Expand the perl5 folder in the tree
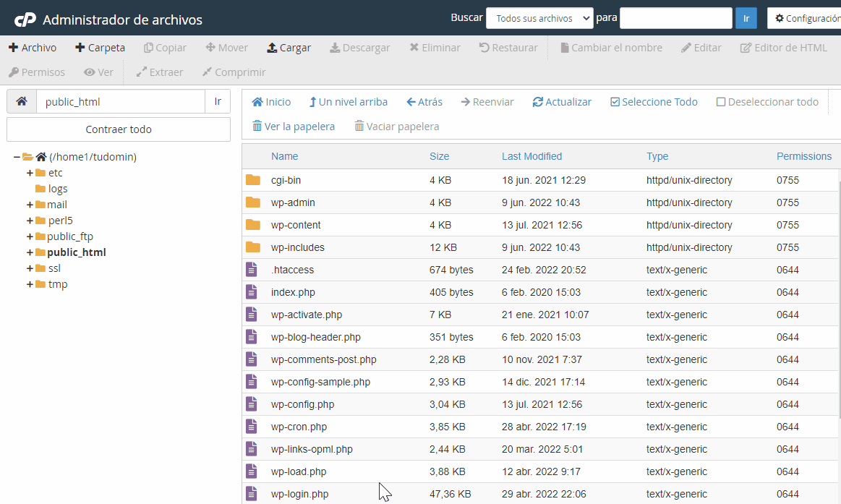Image resolution: width=841 pixels, height=504 pixels. (x=30, y=221)
